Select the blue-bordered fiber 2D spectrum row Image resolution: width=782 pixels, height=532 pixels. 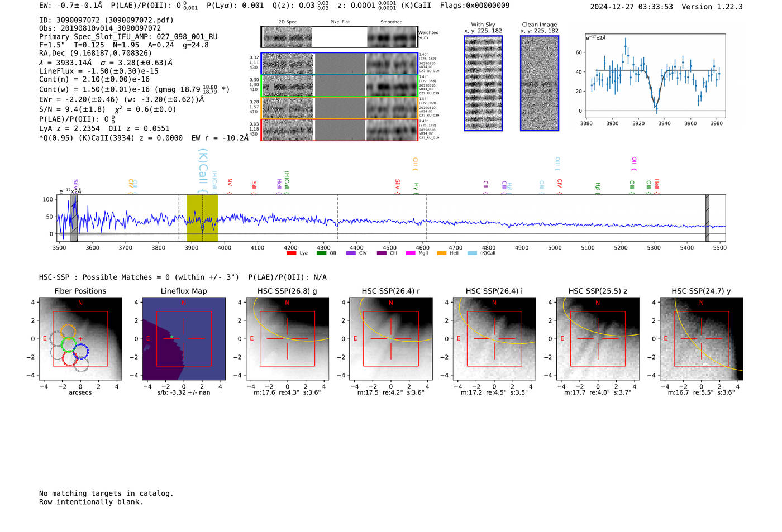pos(339,64)
